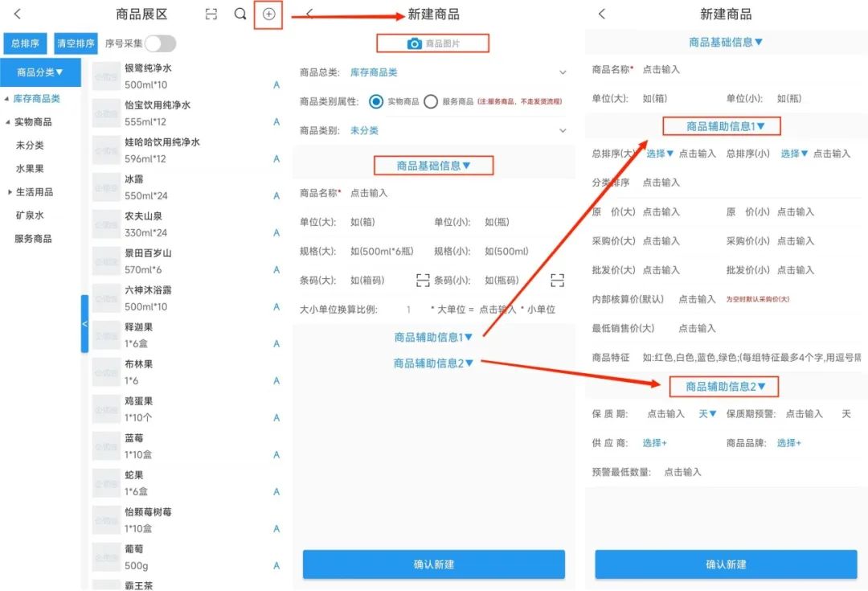Open the 商品总类 dropdown

pyautogui.click(x=563, y=72)
